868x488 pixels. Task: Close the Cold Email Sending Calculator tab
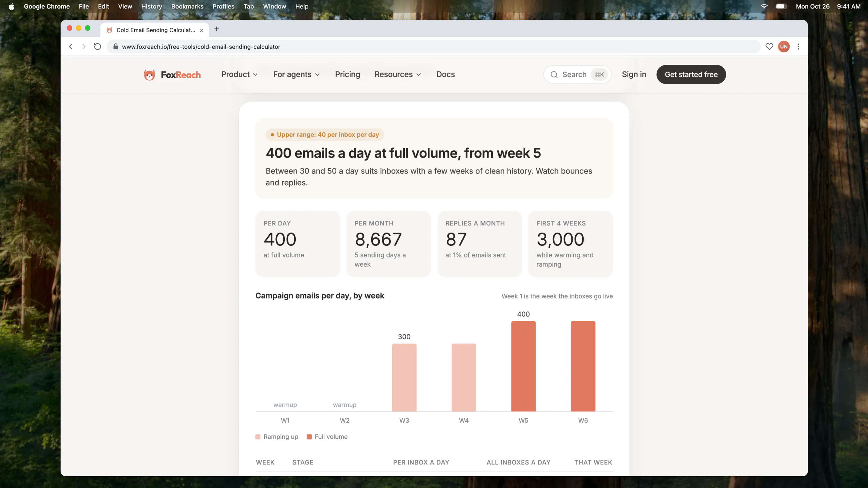tap(202, 30)
